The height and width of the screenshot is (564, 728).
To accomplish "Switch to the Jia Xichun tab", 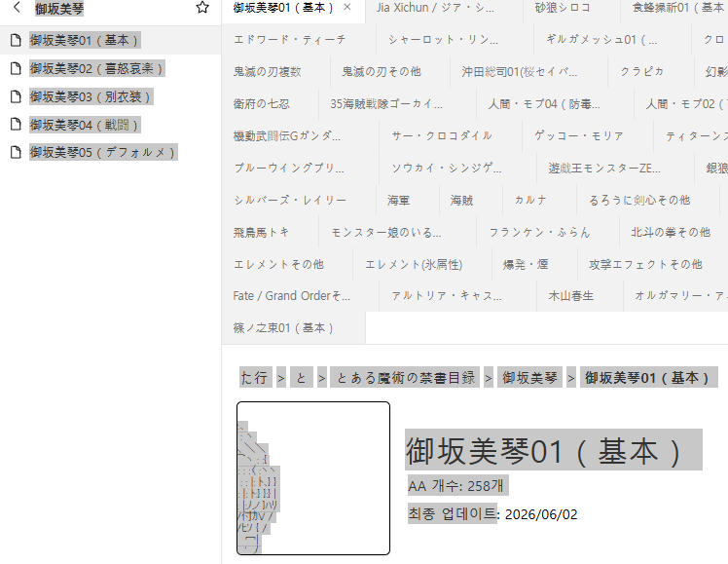I will (444, 8).
